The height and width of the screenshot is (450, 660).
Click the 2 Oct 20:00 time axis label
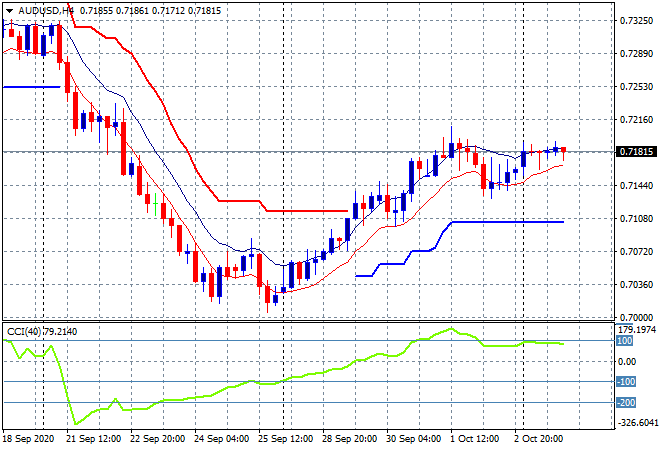click(538, 439)
